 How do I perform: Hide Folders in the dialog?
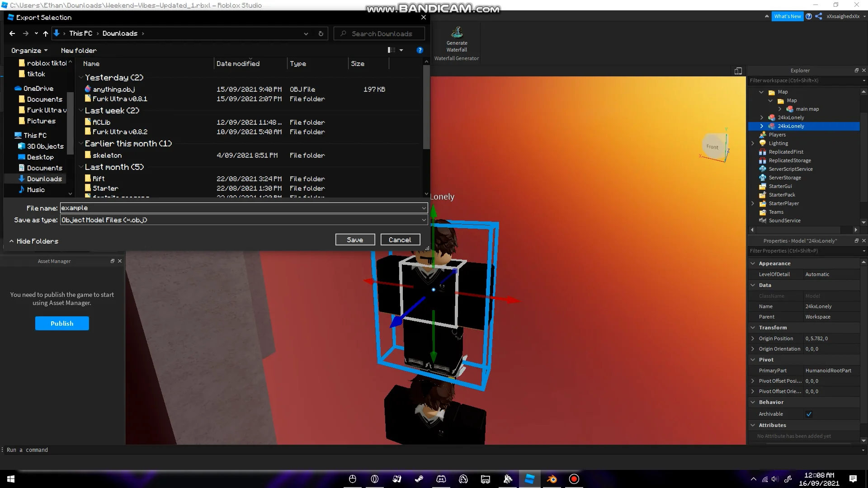tap(34, 241)
